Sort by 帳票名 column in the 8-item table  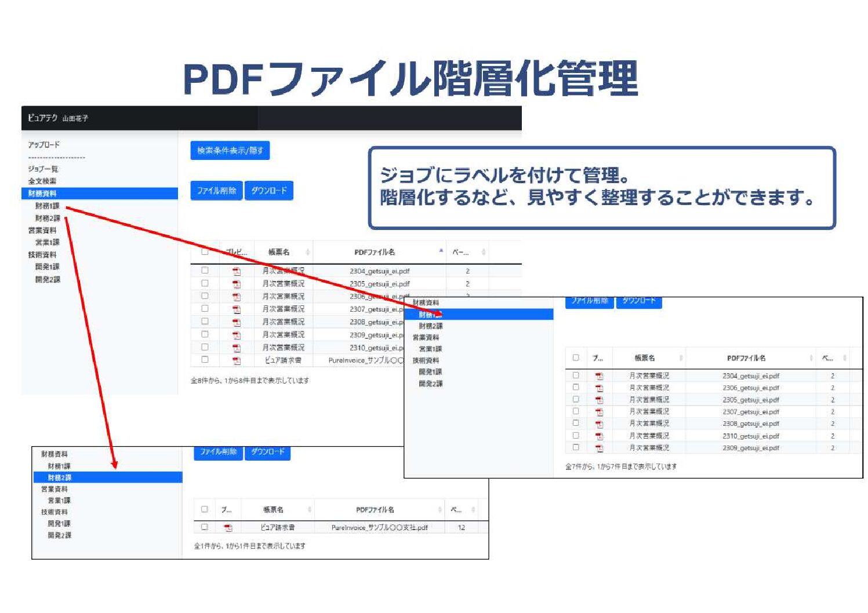tap(279, 252)
